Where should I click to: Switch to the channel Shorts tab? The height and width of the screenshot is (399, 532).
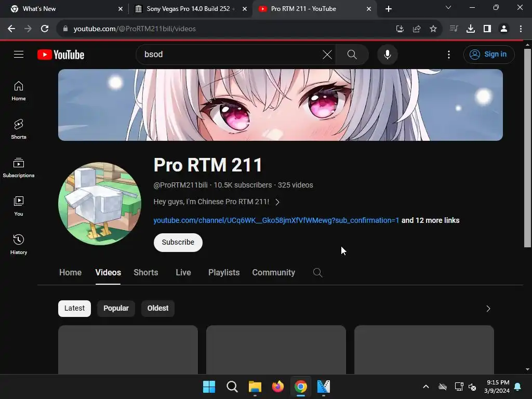(146, 272)
